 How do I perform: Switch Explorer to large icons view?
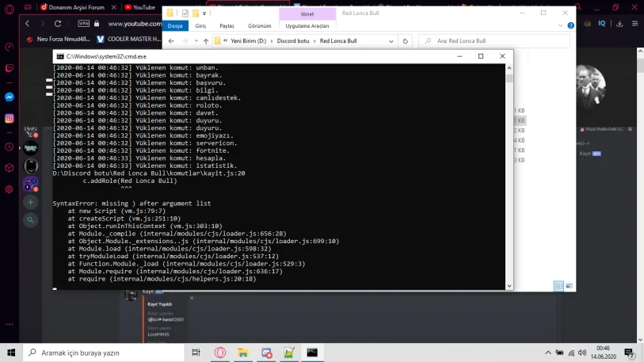tap(569, 286)
